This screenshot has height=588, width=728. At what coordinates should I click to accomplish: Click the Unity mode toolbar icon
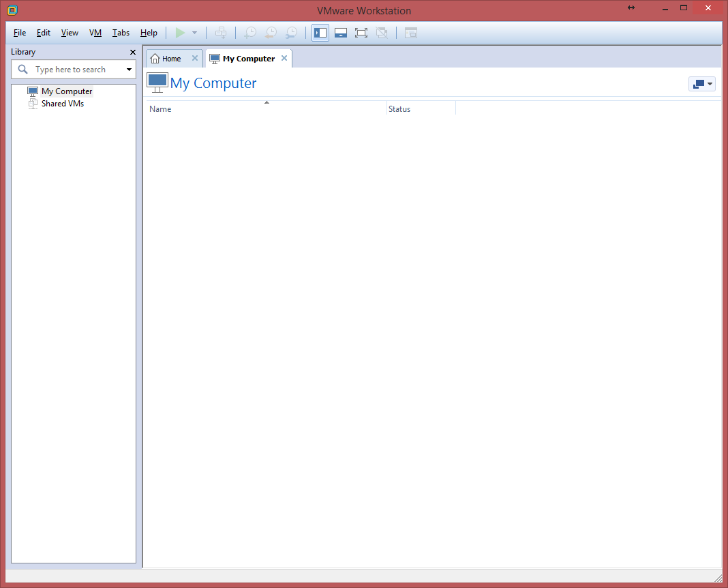click(x=382, y=33)
